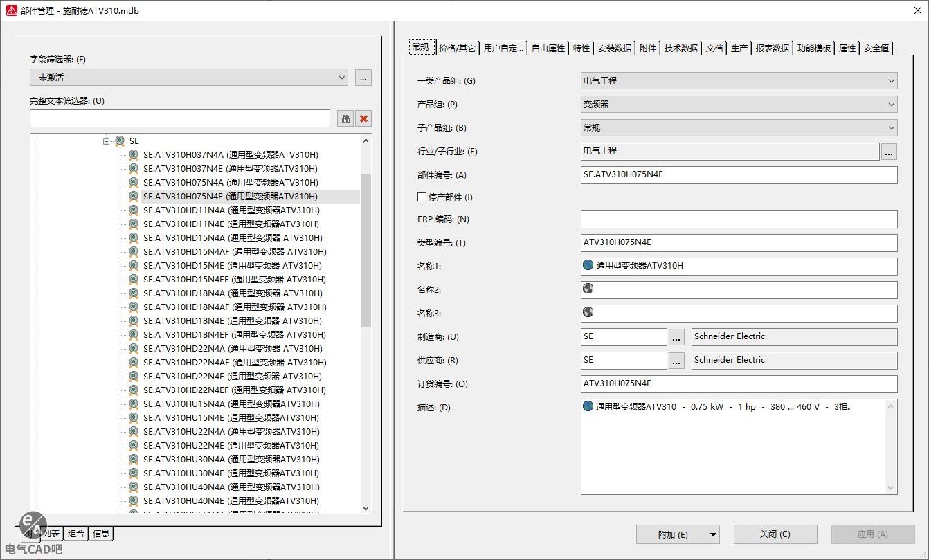929x560 pixels.
Task: Click the 关闭 (C) button
Action: pyautogui.click(x=775, y=534)
